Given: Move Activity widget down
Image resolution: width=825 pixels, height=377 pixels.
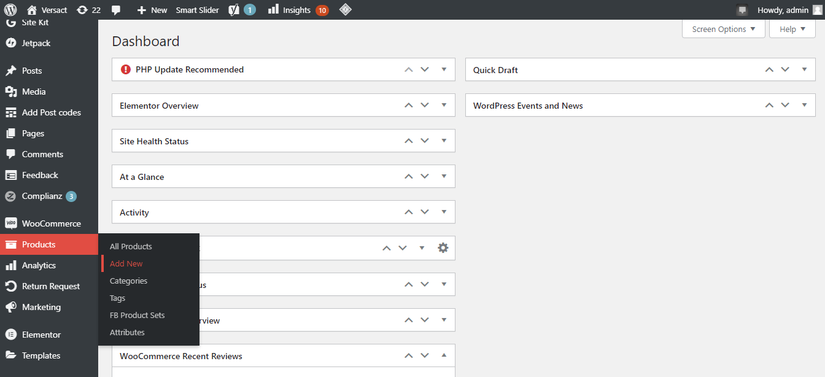Looking at the screenshot, I should coord(425,212).
